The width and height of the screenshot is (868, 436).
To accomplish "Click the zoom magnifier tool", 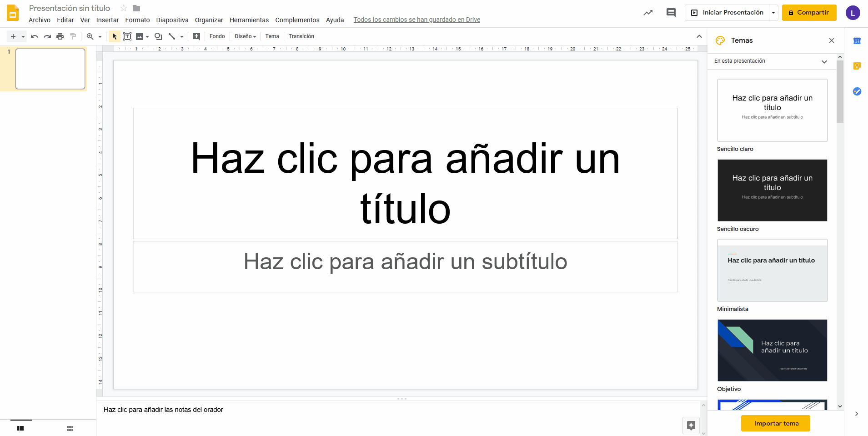I will pos(90,36).
